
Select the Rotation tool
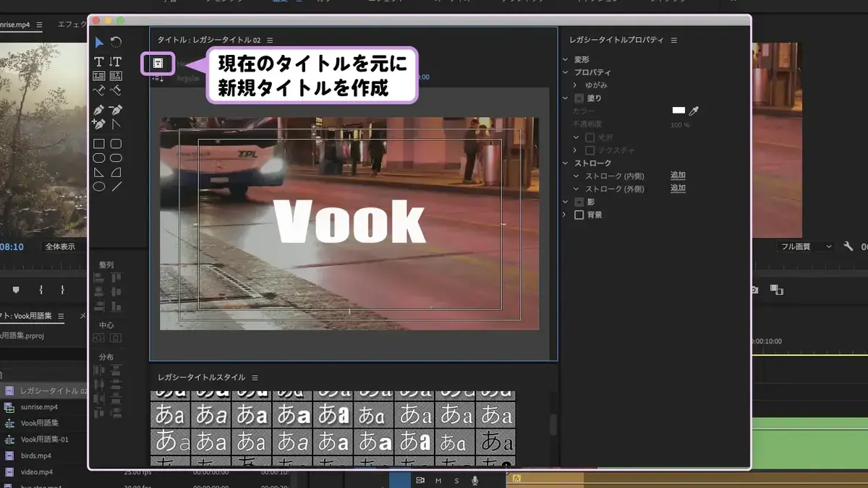coord(116,43)
